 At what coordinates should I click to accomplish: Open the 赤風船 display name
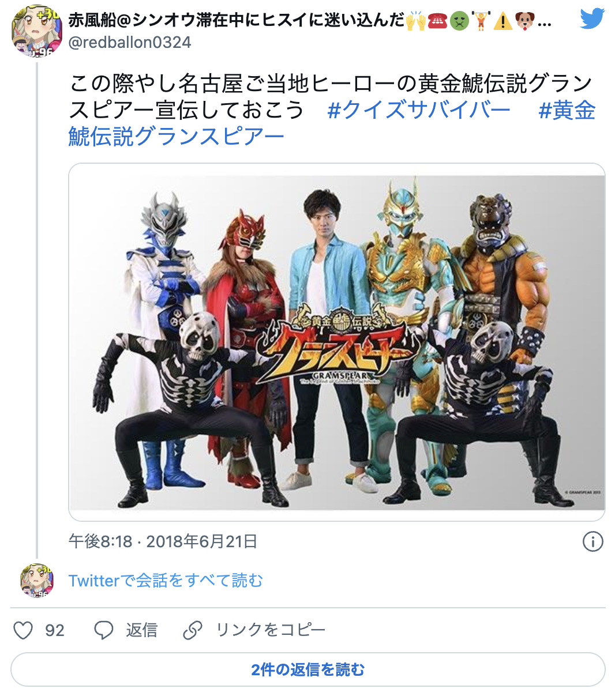click(310, 20)
